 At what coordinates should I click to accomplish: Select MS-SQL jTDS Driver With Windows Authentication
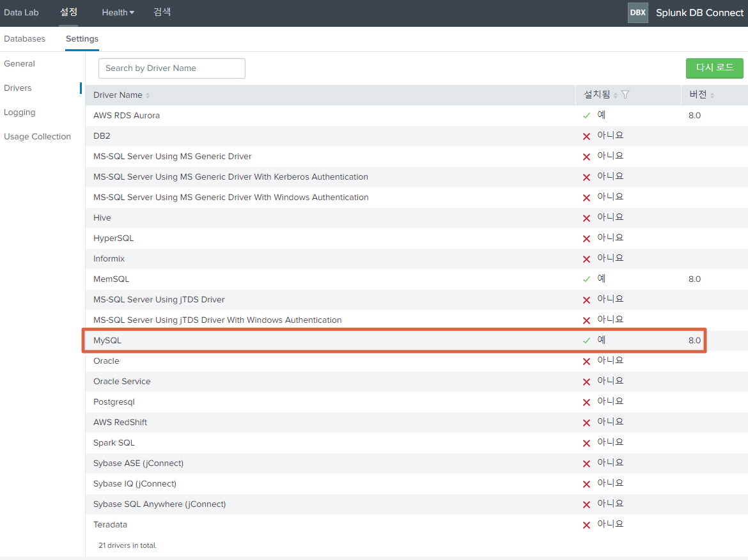[x=217, y=320]
